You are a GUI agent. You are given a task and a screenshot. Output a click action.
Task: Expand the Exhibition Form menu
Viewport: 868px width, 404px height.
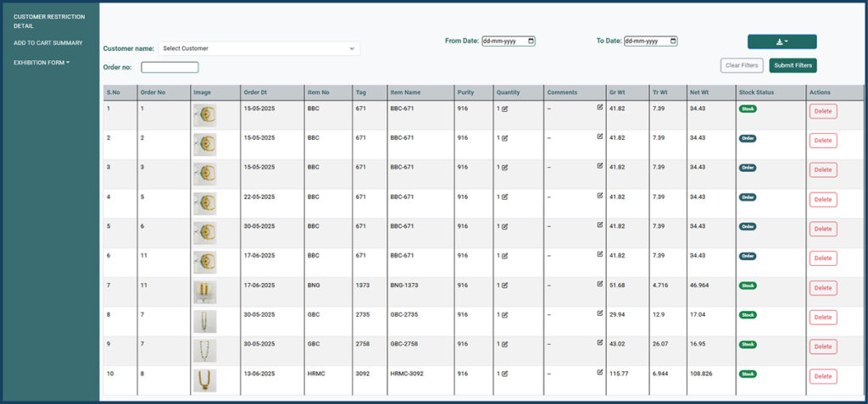(x=42, y=63)
